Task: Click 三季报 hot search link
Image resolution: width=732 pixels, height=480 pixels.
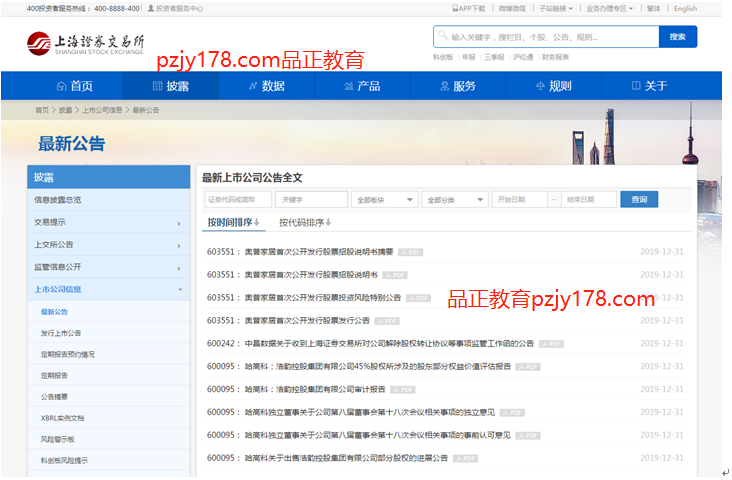Action: tap(494, 57)
